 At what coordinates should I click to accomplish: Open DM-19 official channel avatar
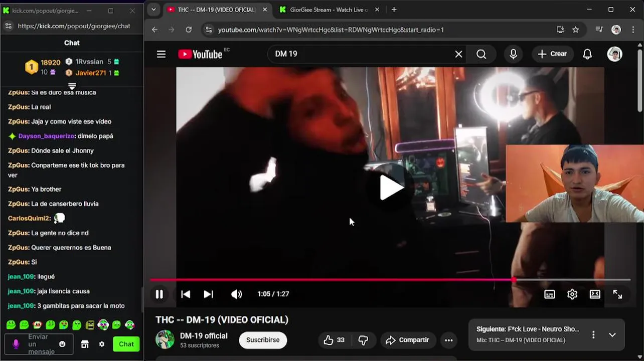(165, 339)
